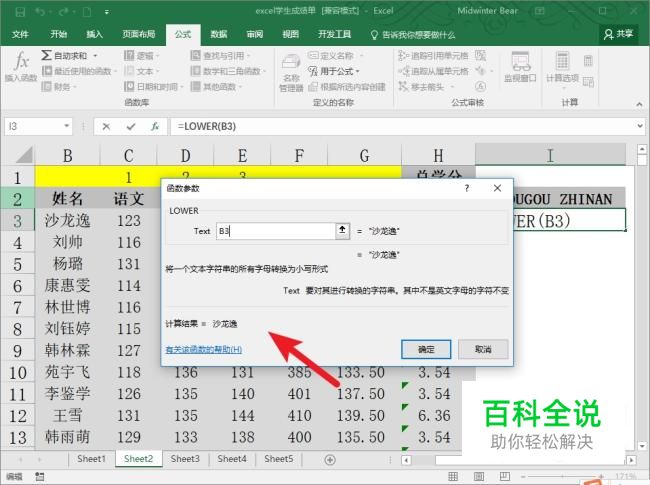Open the Logical functions menu

[141, 55]
